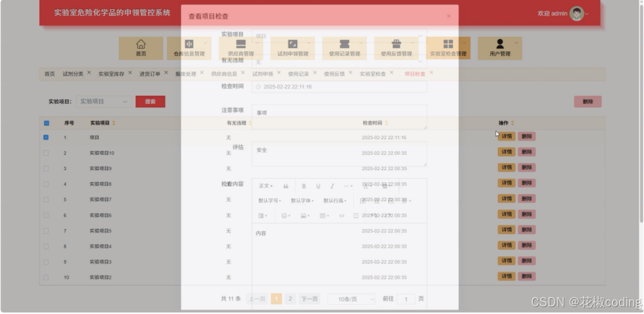The width and height of the screenshot is (644, 314).
Task: Switch to the 实验室库存 tab
Action: click(111, 74)
